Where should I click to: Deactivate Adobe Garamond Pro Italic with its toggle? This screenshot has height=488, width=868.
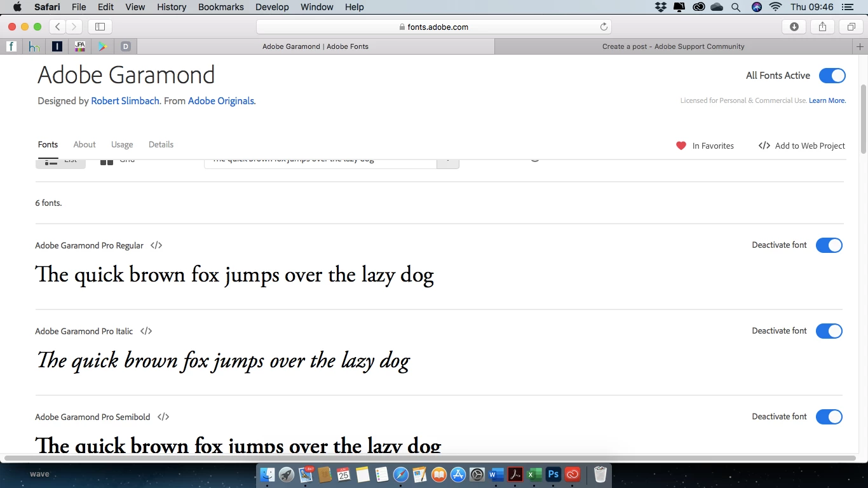(x=829, y=331)
